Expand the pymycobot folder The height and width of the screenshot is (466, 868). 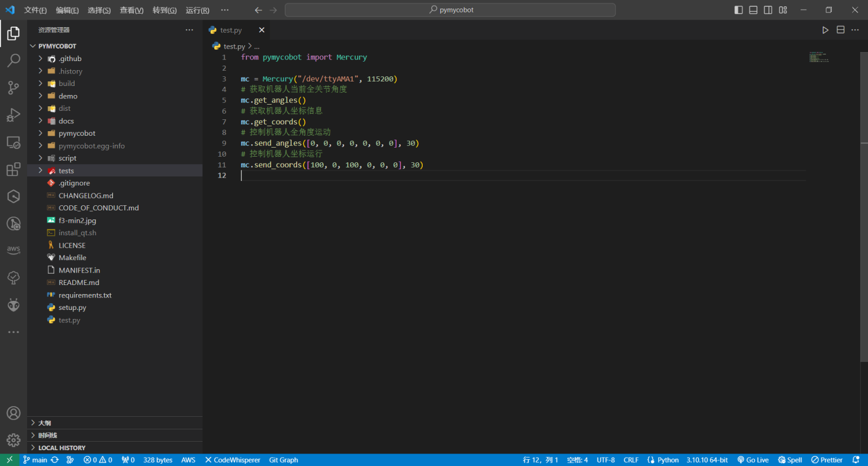tap(77, 133)
